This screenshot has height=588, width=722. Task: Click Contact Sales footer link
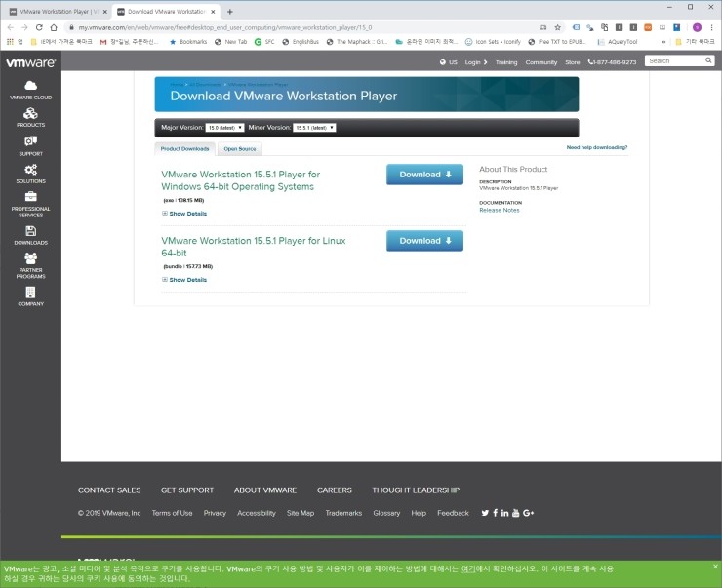[x=109, y=490]
